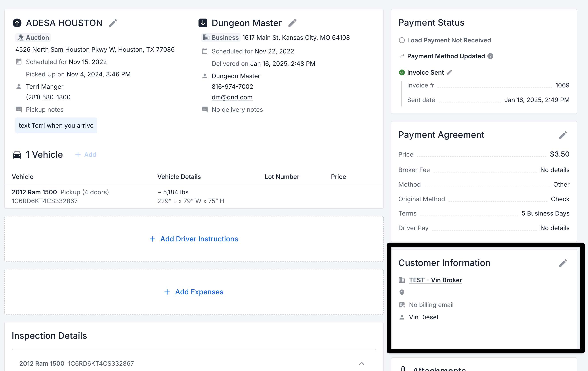The width and height of the screenshot is (588, 371).
Task: Open dm@dnd.com email link
Action: 232,97
